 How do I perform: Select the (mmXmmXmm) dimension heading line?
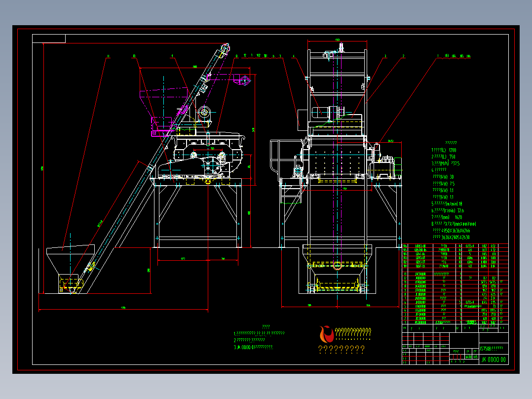click(x=454, y=224)
